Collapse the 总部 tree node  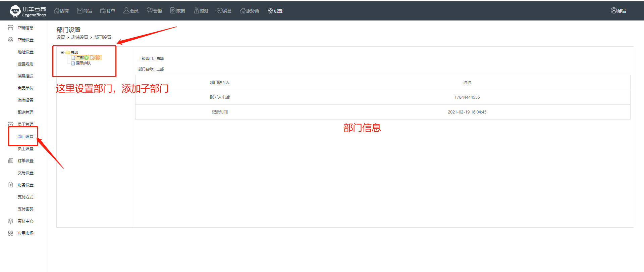click(x=62, y=52)
